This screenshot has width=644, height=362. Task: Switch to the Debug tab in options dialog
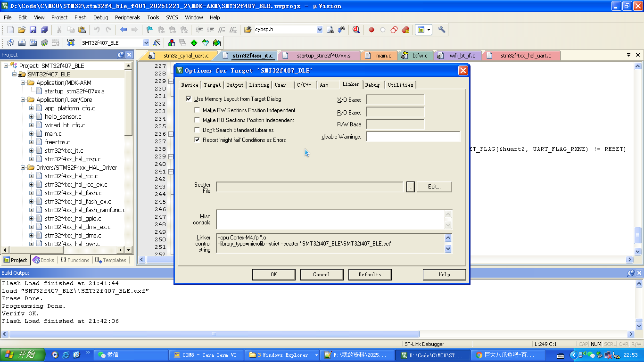(x=372, y=85)
